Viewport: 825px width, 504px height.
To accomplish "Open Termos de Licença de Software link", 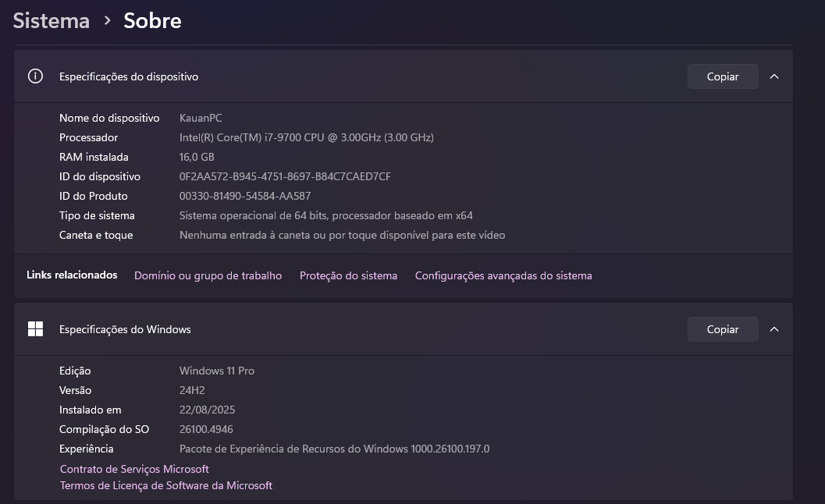I will (165, 485).
